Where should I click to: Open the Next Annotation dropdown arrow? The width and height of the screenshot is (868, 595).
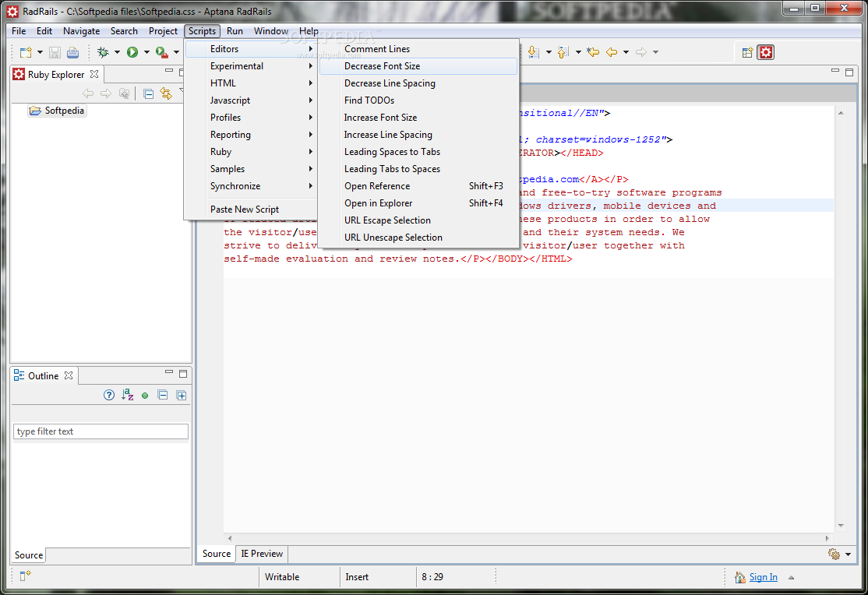(x=549, y=53)
